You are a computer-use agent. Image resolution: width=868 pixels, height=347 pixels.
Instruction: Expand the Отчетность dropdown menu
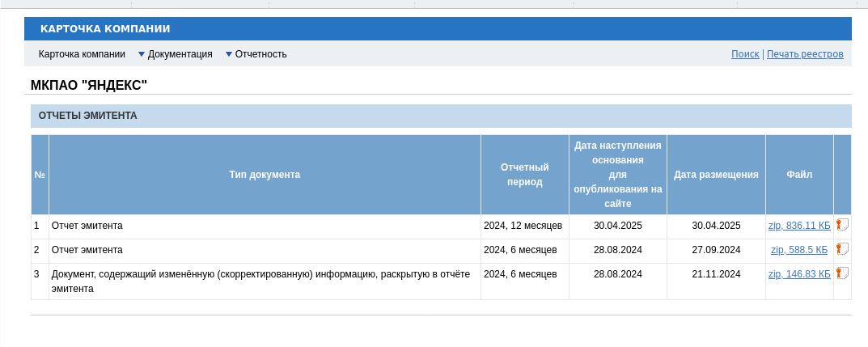[x=256, y=54]
